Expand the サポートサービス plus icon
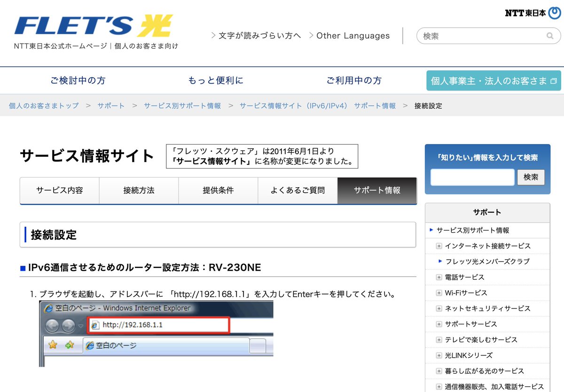Screen dimensions: 564x392 point(439,324)
